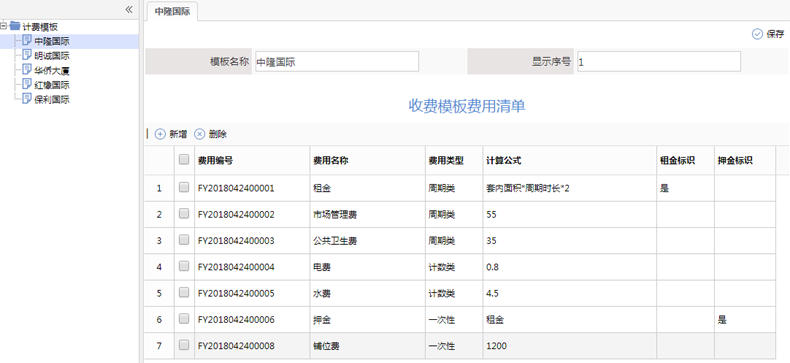Collapse the left sidebar with double chevron

pos(128,9)
